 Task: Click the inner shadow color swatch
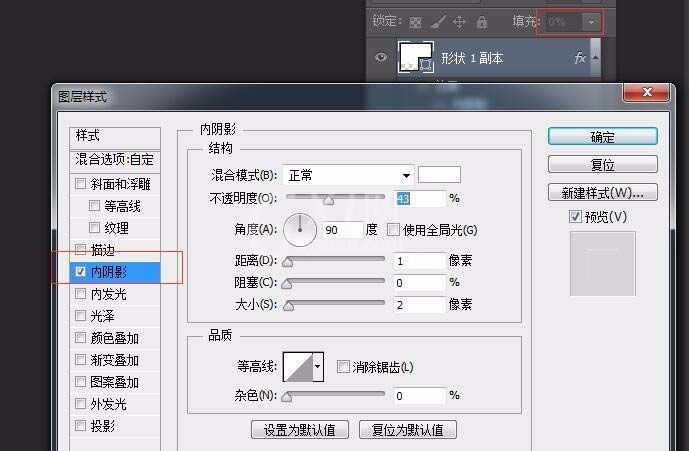pyautogui.click(x=439, y=175)
